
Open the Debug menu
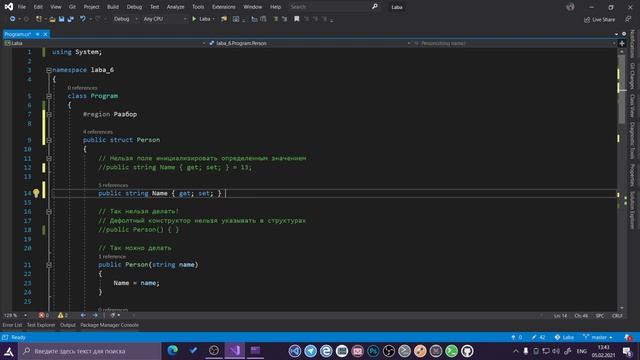(x=134, y=7)
